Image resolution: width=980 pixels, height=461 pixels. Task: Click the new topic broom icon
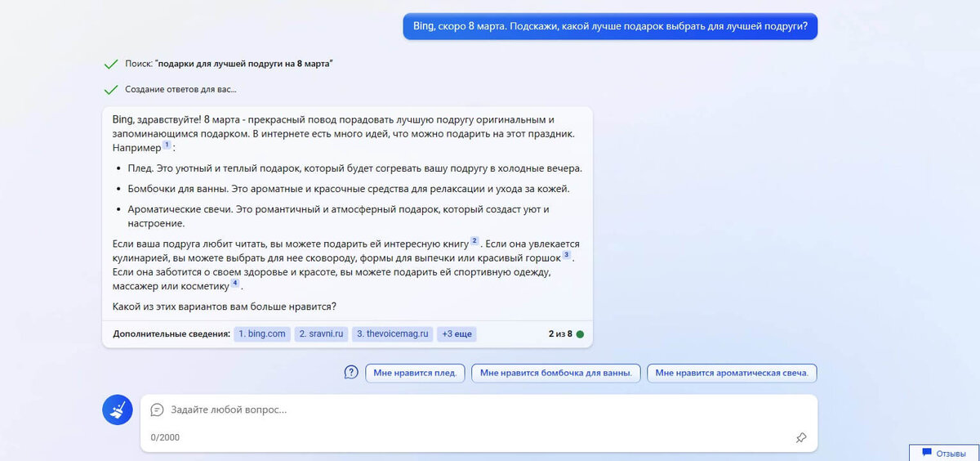tap(118, 410)
